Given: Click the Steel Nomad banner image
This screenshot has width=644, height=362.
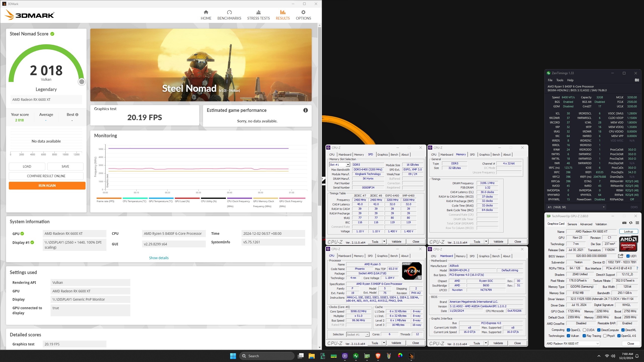Looking at the screenshot, I should tap(201, 65).
